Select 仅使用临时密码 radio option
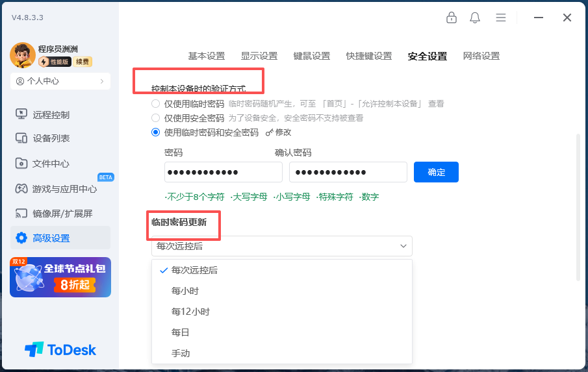The image size is (588, 372). click(155, 103)
